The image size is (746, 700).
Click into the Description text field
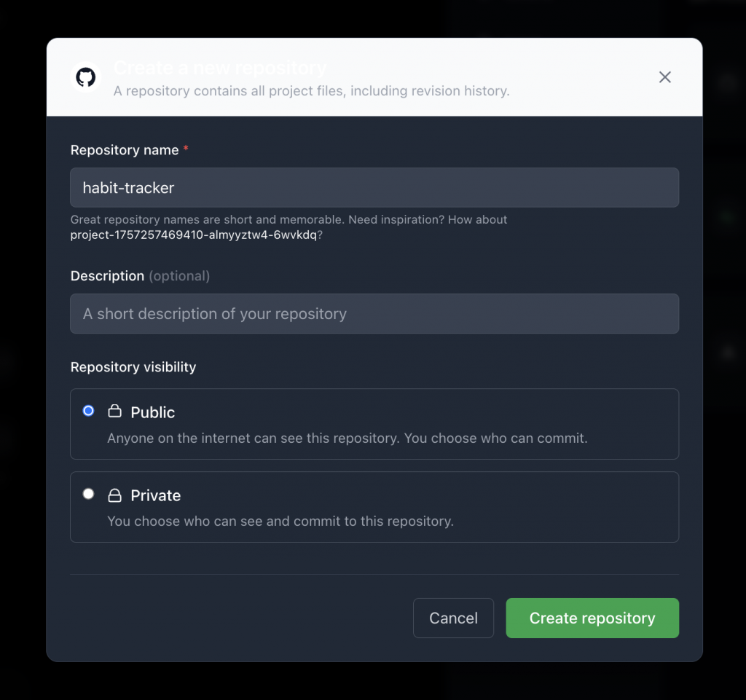pyautogui.click(x=374, y=314)
